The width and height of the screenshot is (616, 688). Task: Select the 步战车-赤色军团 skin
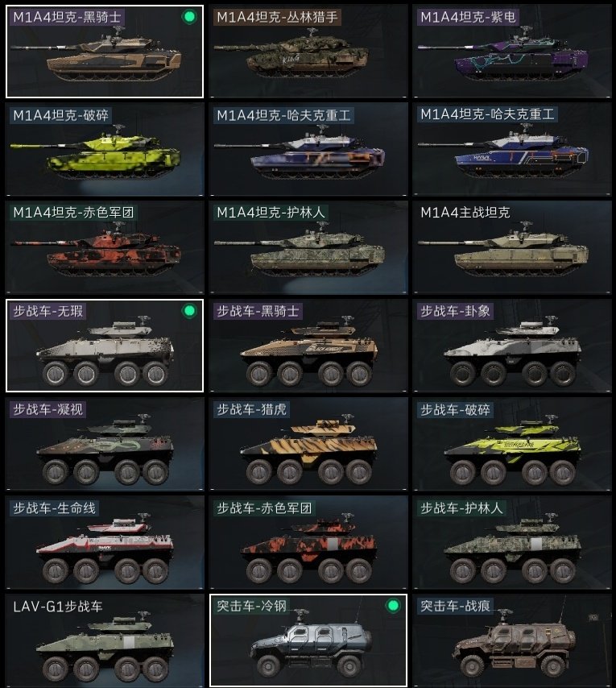pyautogui.click(x=308, y=542)
